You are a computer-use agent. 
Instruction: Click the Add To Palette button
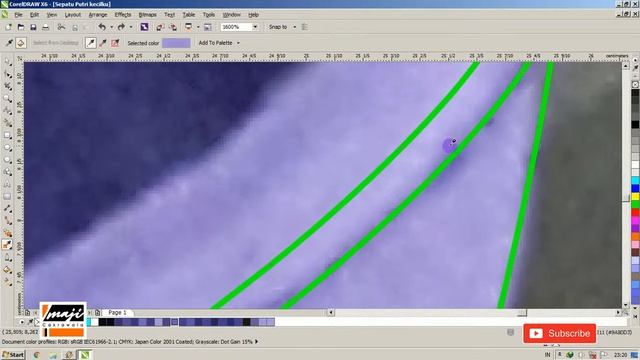coord(215,43)
